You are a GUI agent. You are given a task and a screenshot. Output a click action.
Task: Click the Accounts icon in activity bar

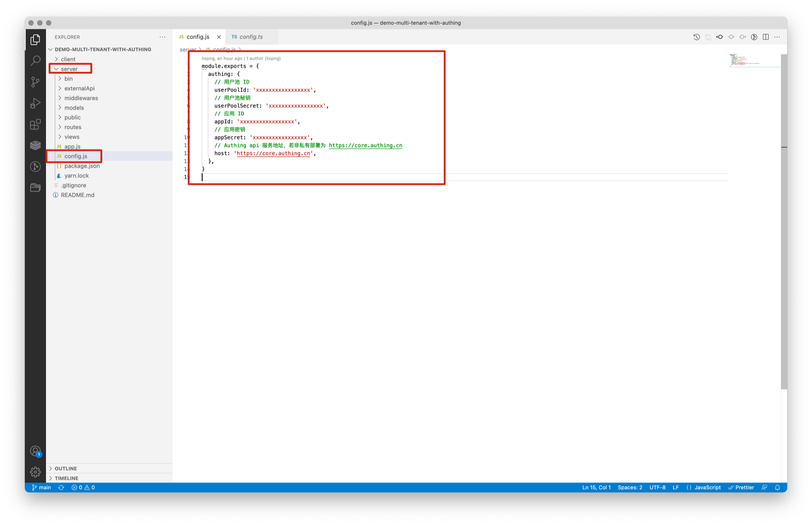[x=36, y=451]
